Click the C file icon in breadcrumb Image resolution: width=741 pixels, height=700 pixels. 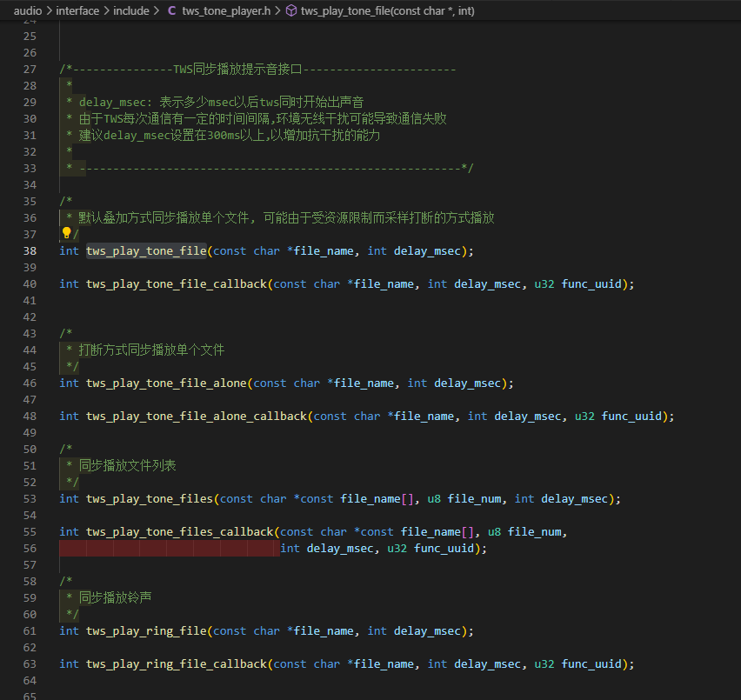point(172,10)
